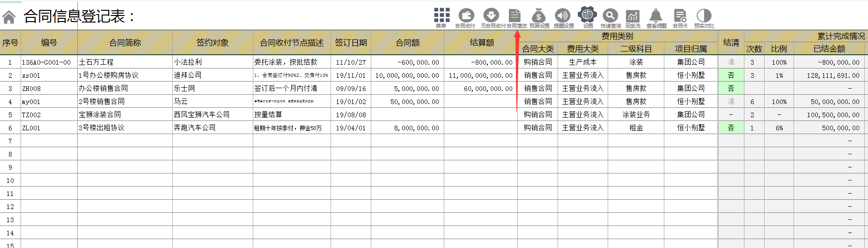Select the 签订后一个月内付清 cell
The image size is (868, 248).
tap(292, 88)
